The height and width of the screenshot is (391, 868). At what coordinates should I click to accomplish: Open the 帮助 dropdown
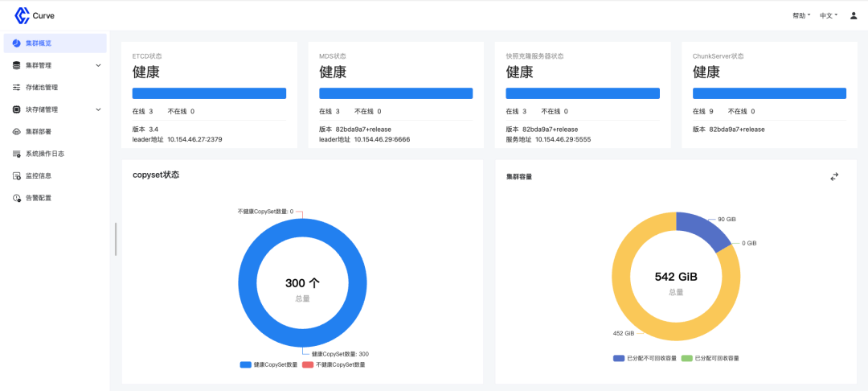point(801,15)
